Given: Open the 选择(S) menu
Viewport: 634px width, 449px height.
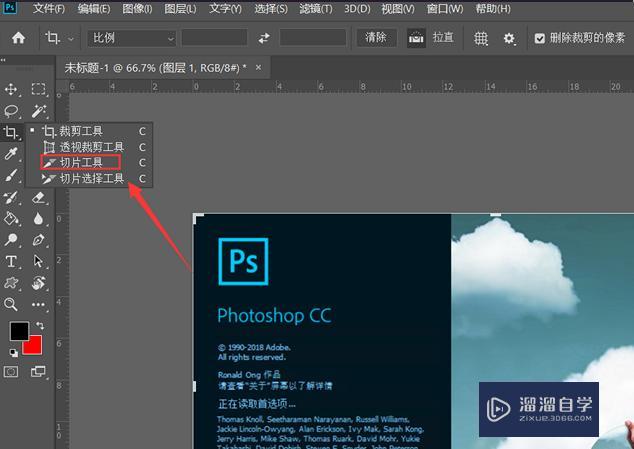Looking at the screenshot, I should (x=271, y=8).
